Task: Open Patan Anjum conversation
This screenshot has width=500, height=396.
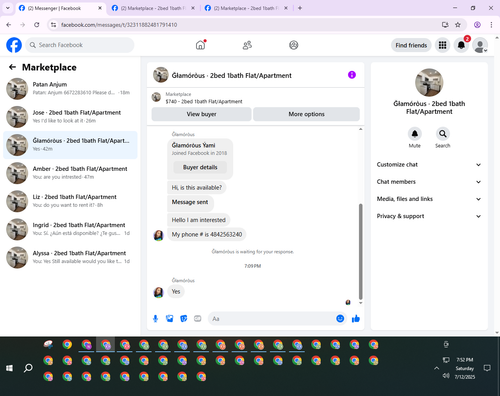Action: [x=70, y=89]
